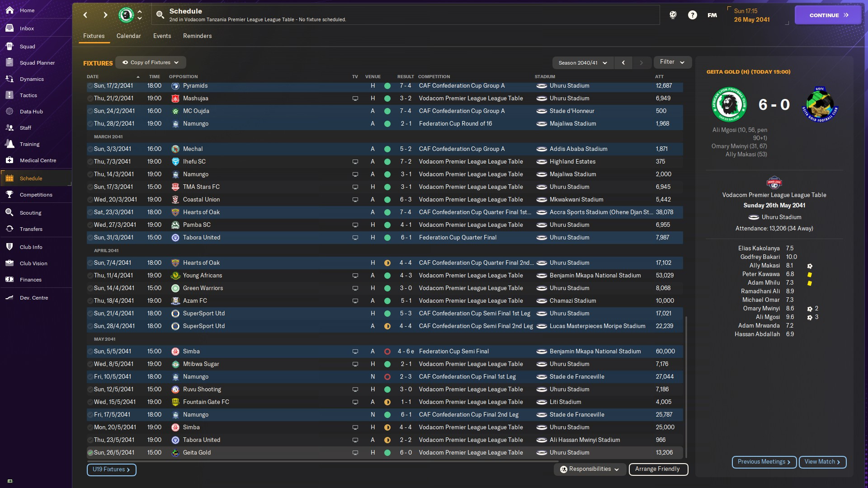The width and height of the screenshot is (868, 488).
Task: Toggle the checked circle for Geita Gold fixture
Action: tap(90, 453)
